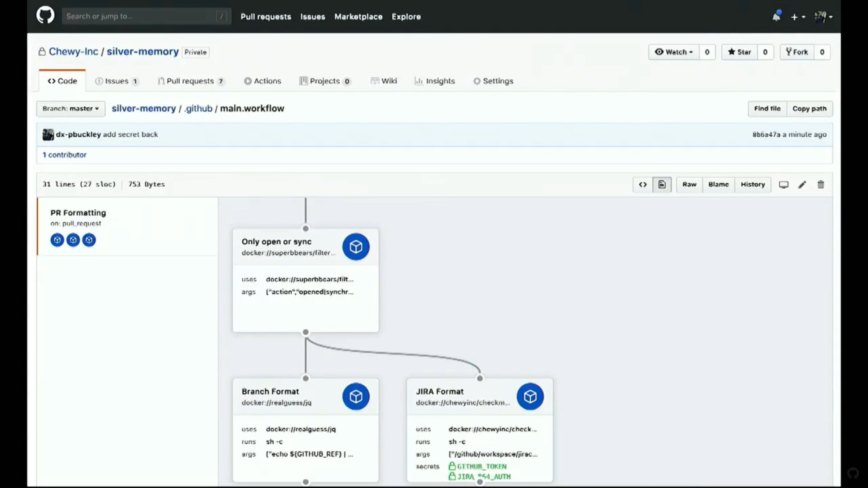Screen dimensions: 868x488
Task: Star the repository
Action: [x=740, y=52]
